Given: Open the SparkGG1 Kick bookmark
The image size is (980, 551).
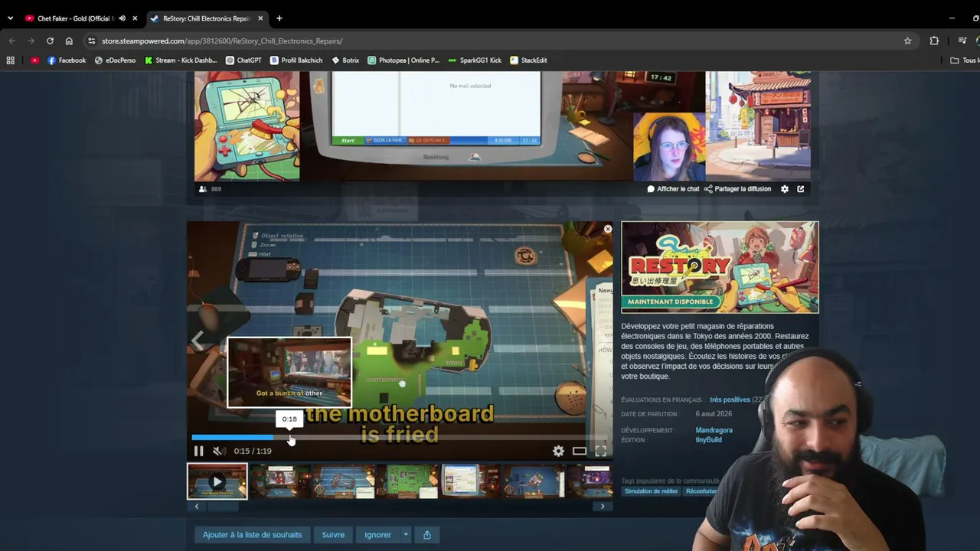Looking at the screenshot, I should (475, 60).
